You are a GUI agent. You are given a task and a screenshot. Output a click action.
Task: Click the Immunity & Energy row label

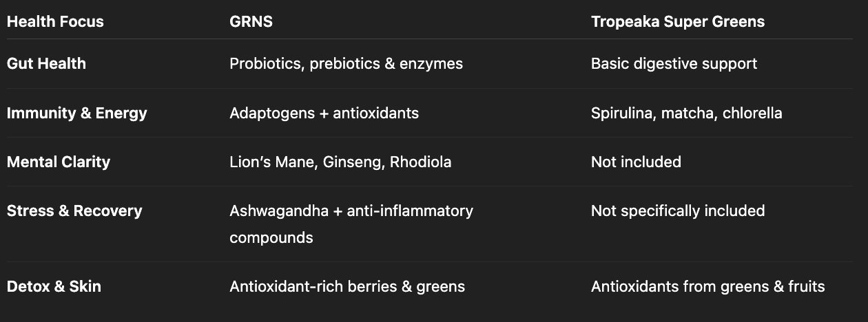[x=76, y=113]
